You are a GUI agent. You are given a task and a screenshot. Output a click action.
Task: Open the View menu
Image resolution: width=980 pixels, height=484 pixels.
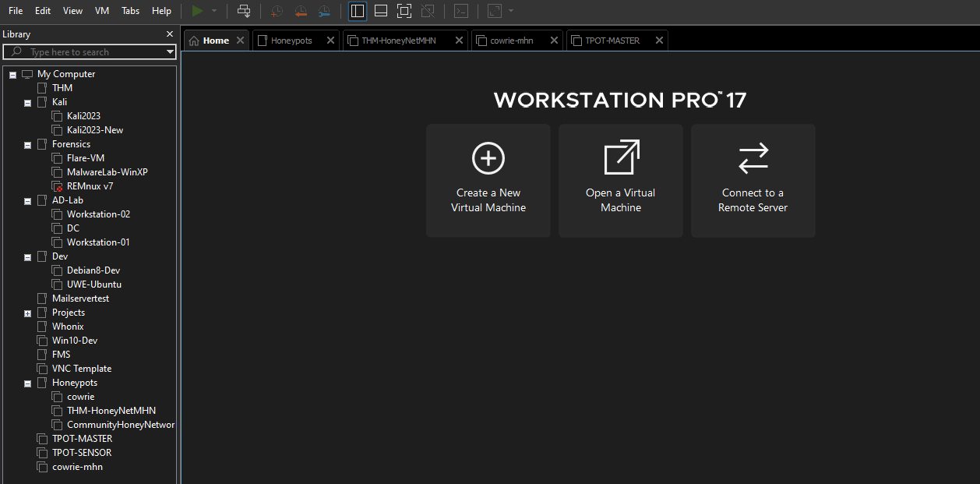[72, 11]
